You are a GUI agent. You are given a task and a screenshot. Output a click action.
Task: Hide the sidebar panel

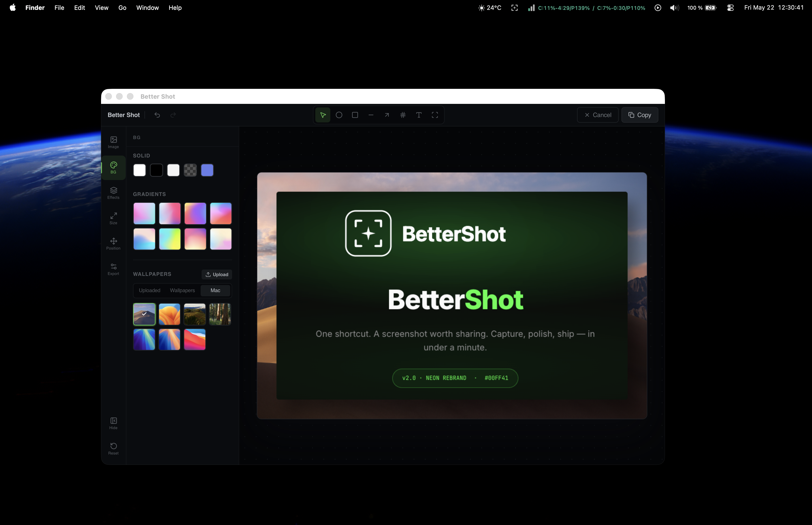[113, 423]
